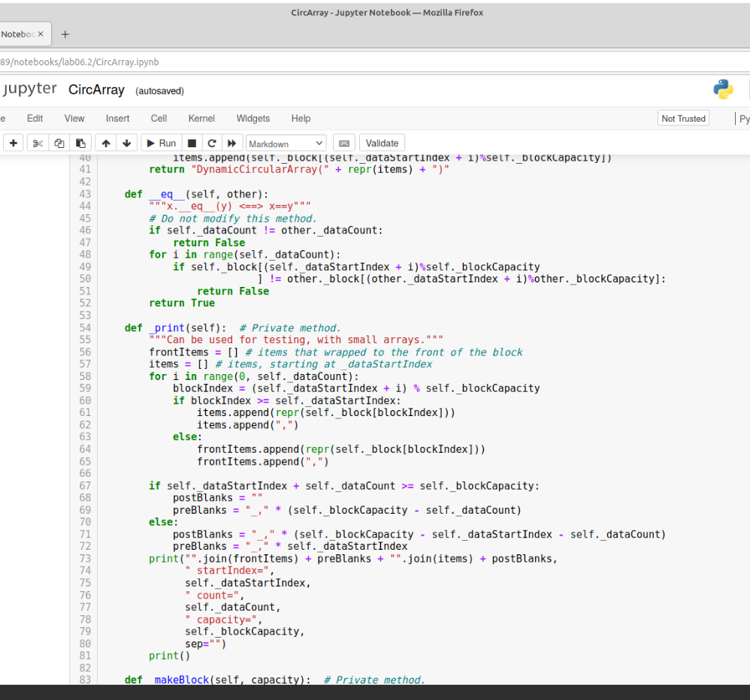Image resolution: width=750 pixels, height=700 pixels.
Task: Open the command palette keyboard icon
Action: [x=345, y=143]
